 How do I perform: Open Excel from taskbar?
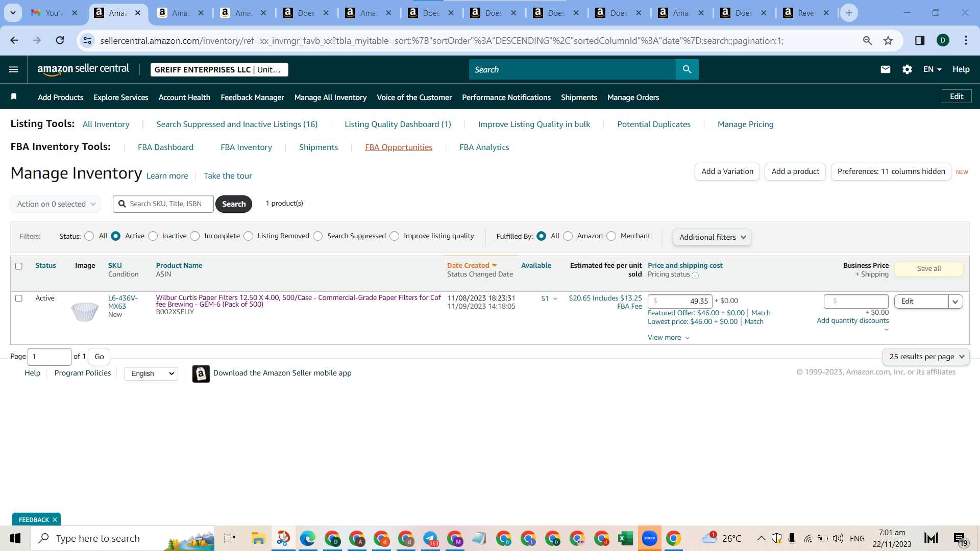tap(625, 538)
